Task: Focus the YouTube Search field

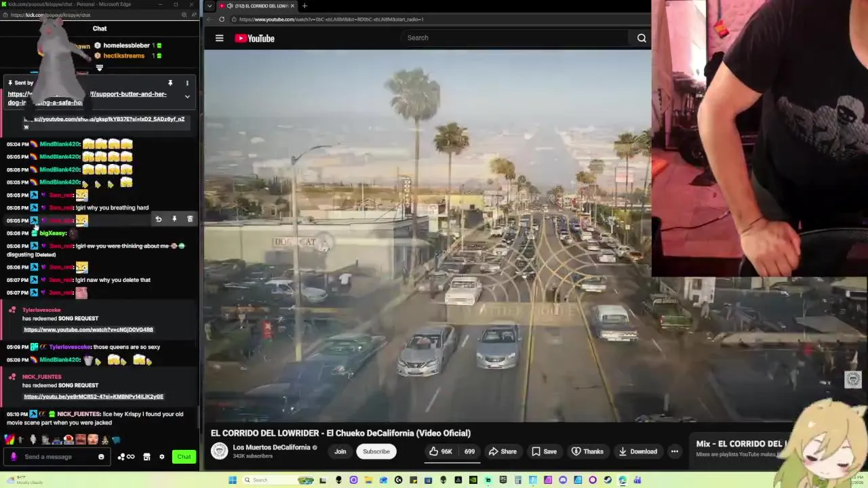Action: pyautogui.click(x=515, y=38)
